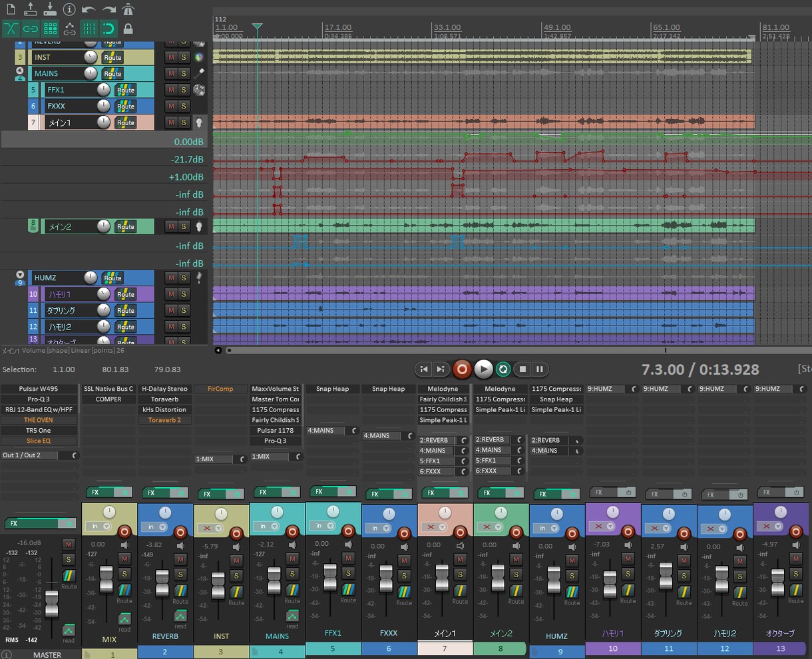Open HUMZ channel input dropdown
812x659 pixels.
pos(547,528)
